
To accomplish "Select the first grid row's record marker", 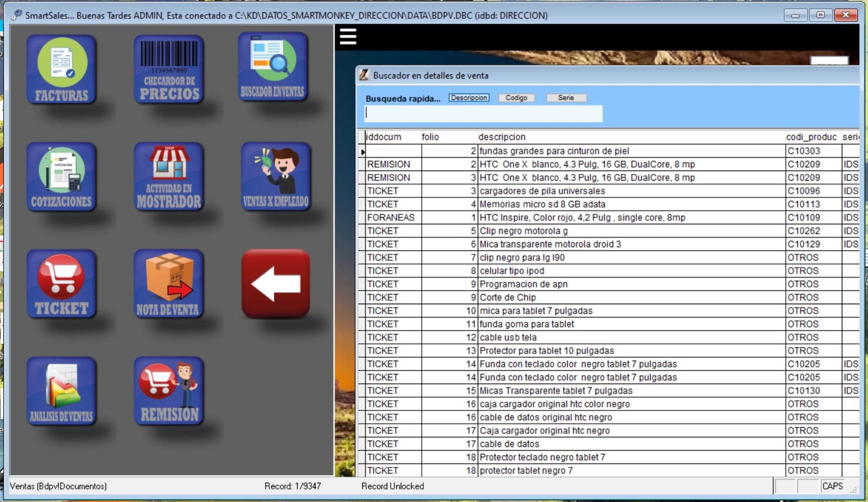I will (362, 151).
